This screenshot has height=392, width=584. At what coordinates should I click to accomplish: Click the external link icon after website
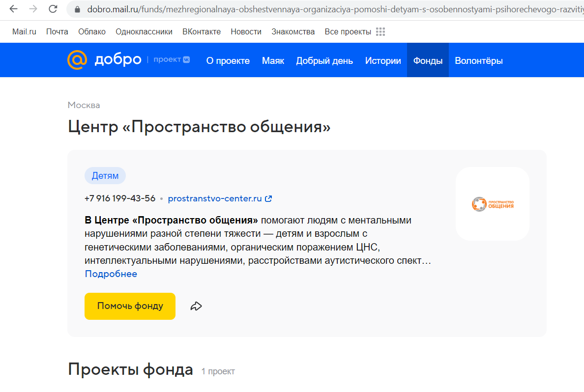pyautogui.click(x=268, y=199)
